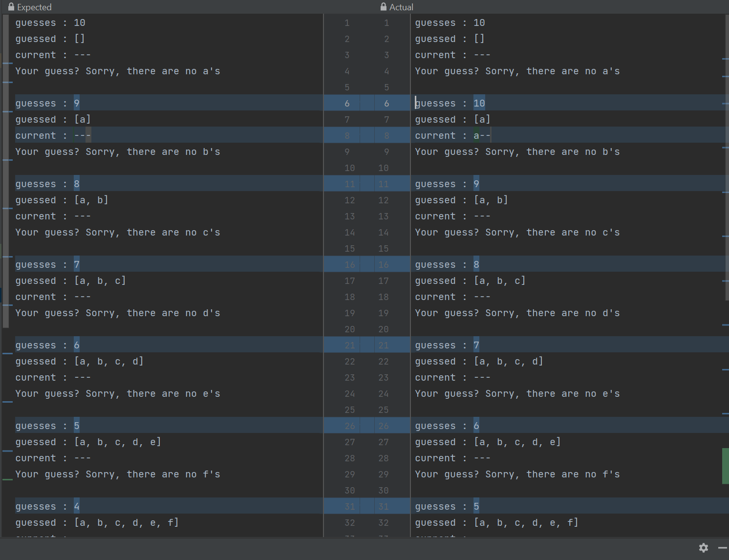Viewport: 729px width, 560px height.
Task: Click Expected text 'Sorry, there are no f's'
Action: (152, 474)
